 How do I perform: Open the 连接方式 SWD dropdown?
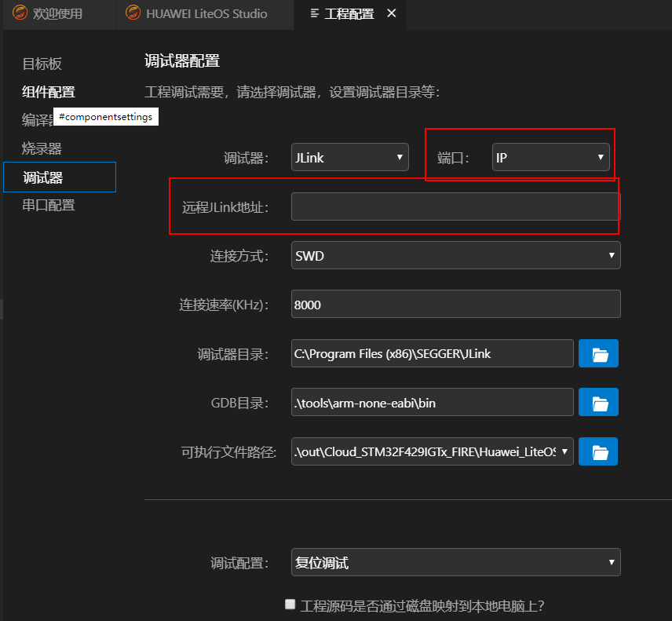(455, 255)
